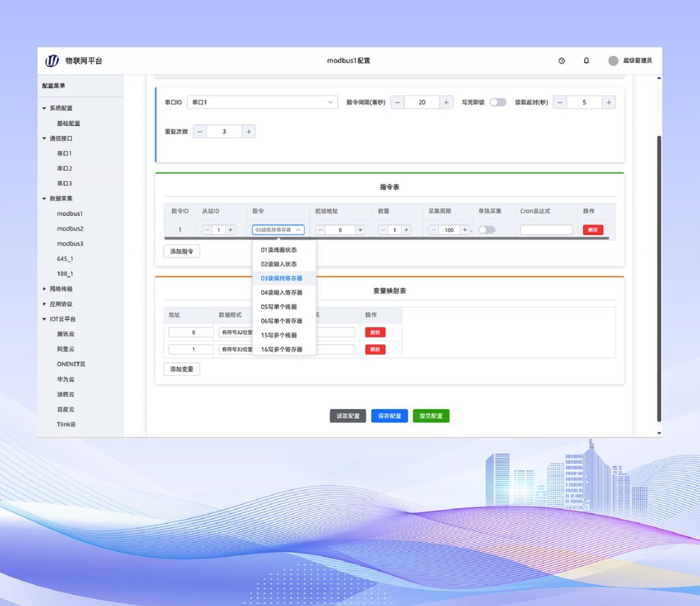Decrease 读取超时(秒) with the minus button
The image size is (700, 606).
pyautogui.click(x=559, y=102)
